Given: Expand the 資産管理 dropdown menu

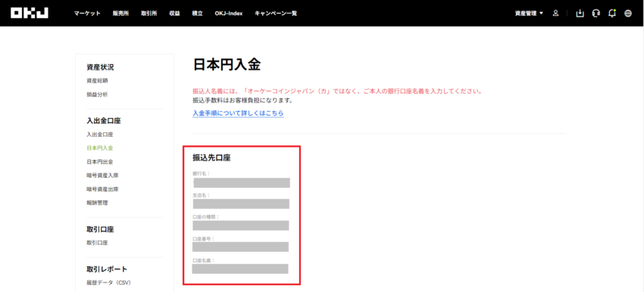Looking at the screenshot, I should pos(529,13).
